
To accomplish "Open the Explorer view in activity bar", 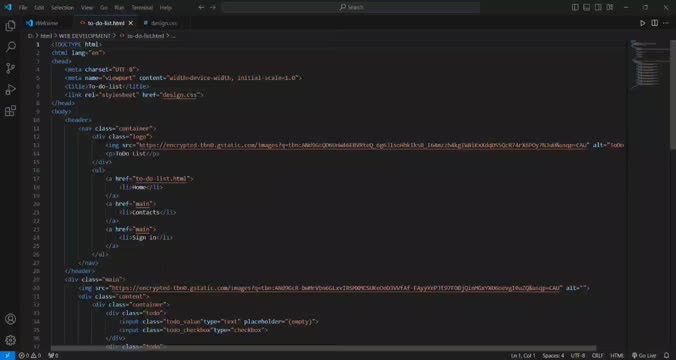I will tap(10, 26).
